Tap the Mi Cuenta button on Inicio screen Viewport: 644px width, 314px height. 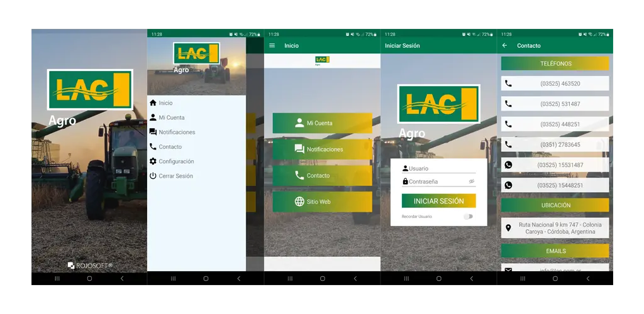point(323,123)
